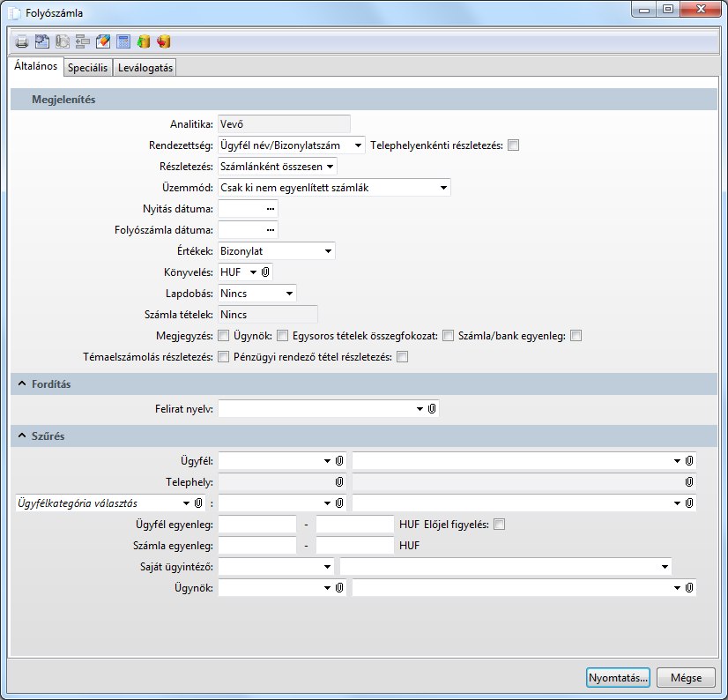Switch to the Speciális tab
Screen dimensions: 728x700
click(88, 68)
